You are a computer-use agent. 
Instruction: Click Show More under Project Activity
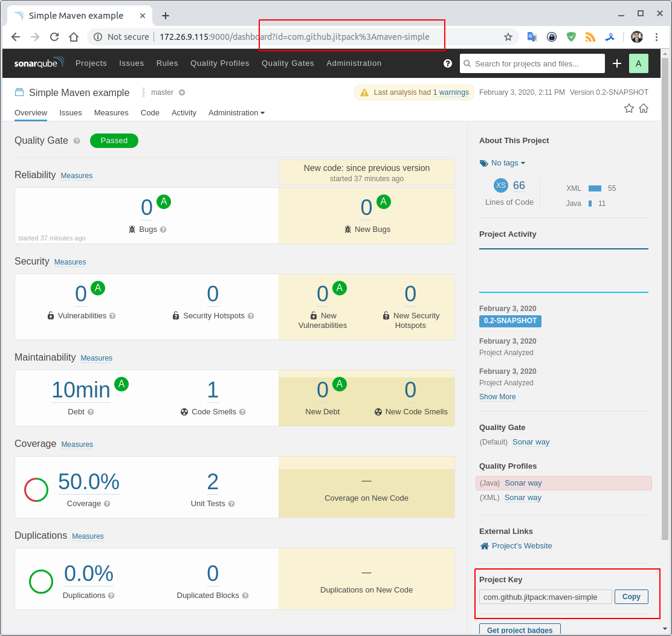point(497,396)
